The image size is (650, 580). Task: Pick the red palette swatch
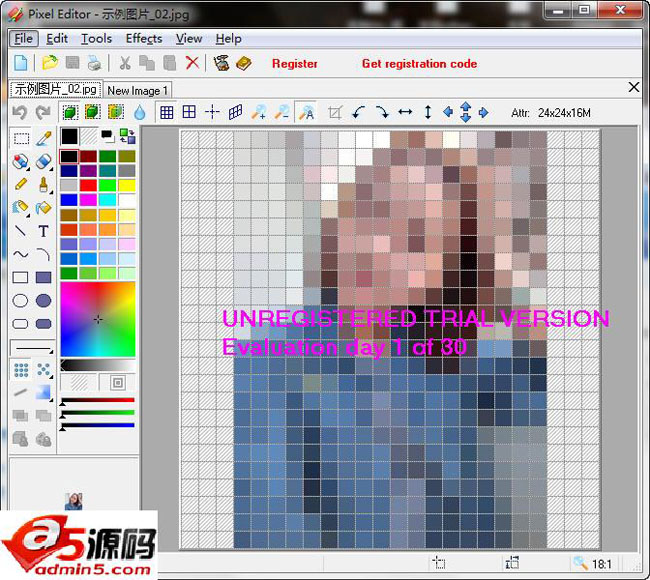(88, 185)
